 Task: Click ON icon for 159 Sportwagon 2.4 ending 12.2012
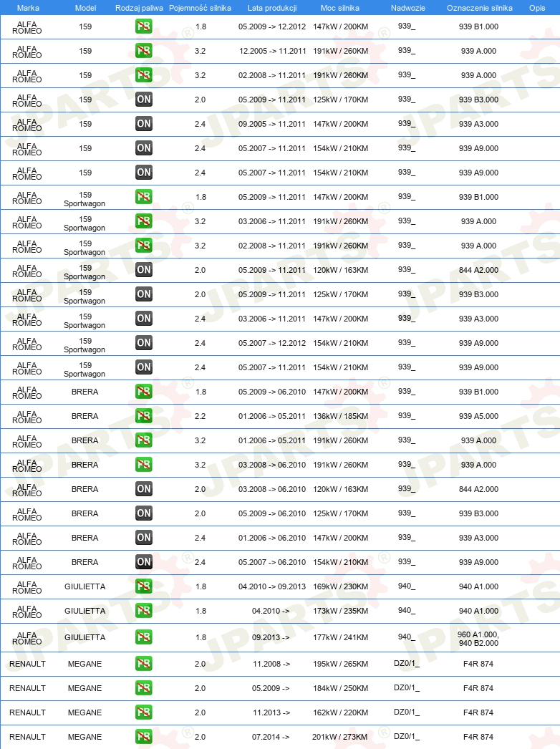pos(144,343)
